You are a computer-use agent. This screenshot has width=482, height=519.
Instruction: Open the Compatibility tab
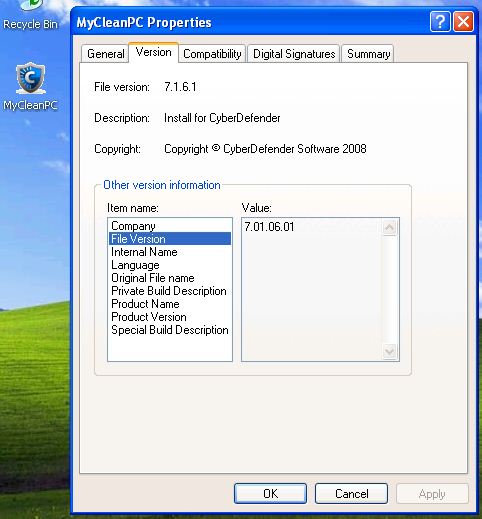[212, 54]
